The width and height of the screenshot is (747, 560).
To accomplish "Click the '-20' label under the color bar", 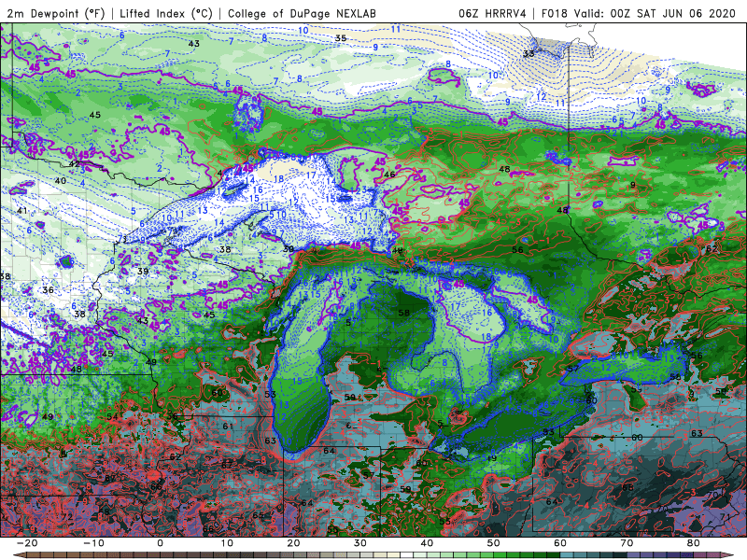I will tap(27, 543).
